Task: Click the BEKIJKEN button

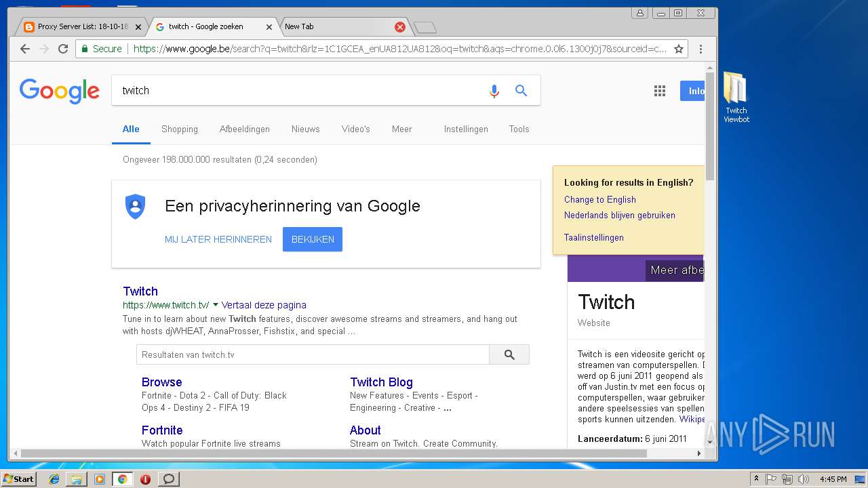Action: [x=313, y=239]
